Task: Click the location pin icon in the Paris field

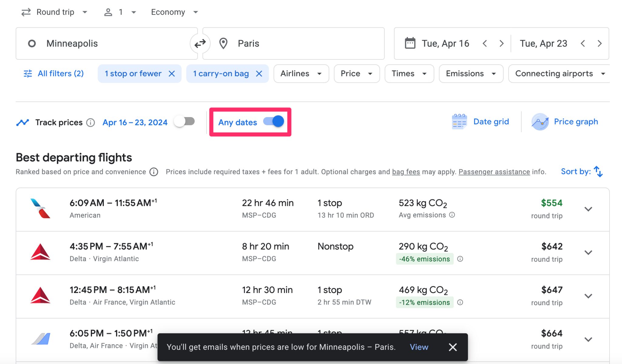Action: pyautogui.click(x=223, y=43)
